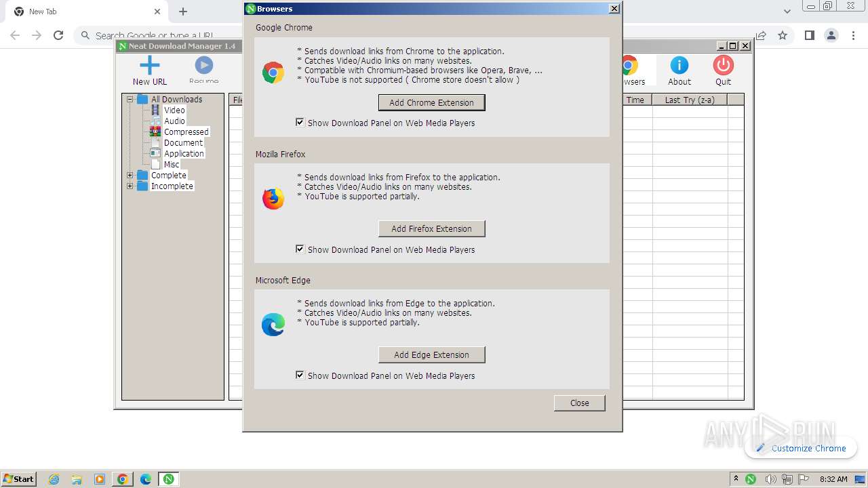The height and width of the screenshot is (488, 868).
Task: Close the Browsers dialog with X
Action: (614, 9)
